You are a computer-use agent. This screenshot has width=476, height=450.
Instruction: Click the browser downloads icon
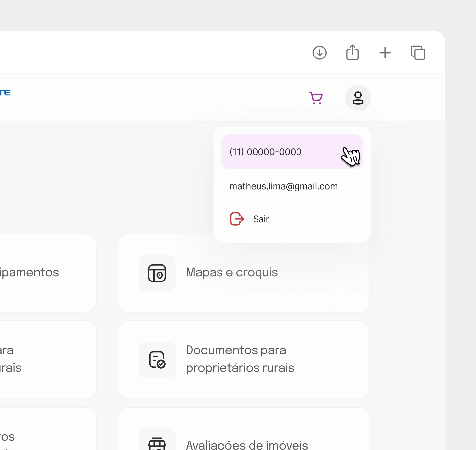point(319,53)
